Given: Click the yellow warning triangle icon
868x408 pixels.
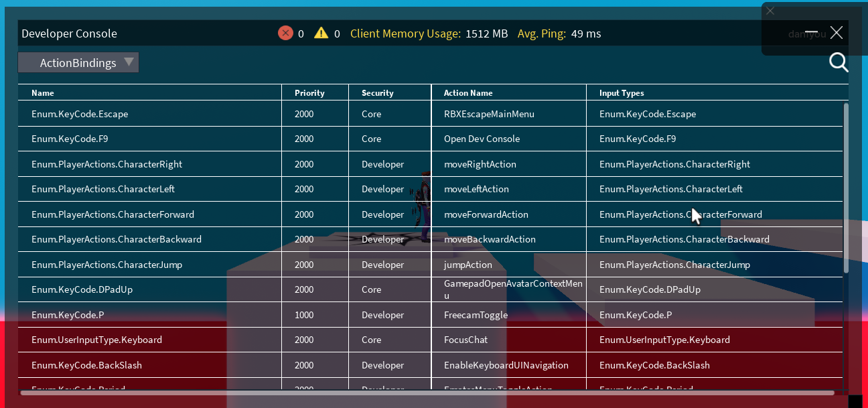Looking at the screenshot, I should (321, 33).
